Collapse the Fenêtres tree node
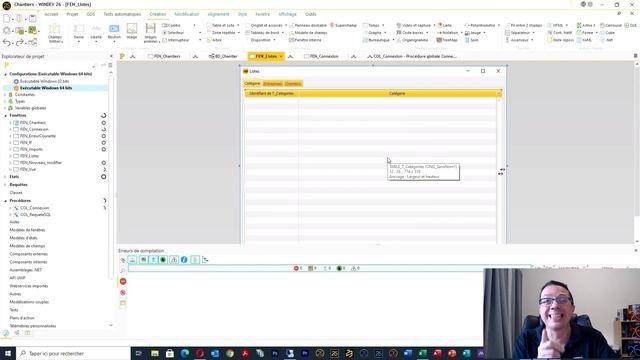Viewport: 640px width, 360px height. [6, 116]
